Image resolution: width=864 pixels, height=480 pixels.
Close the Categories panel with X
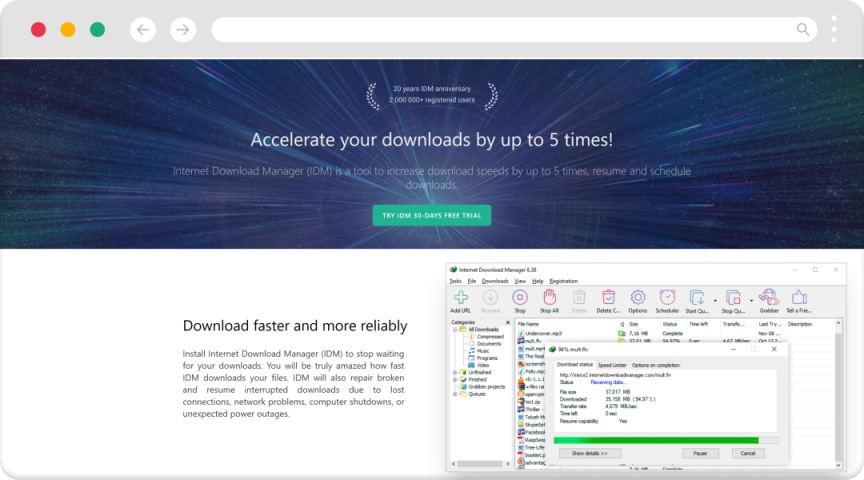click(x=508, y=322)
